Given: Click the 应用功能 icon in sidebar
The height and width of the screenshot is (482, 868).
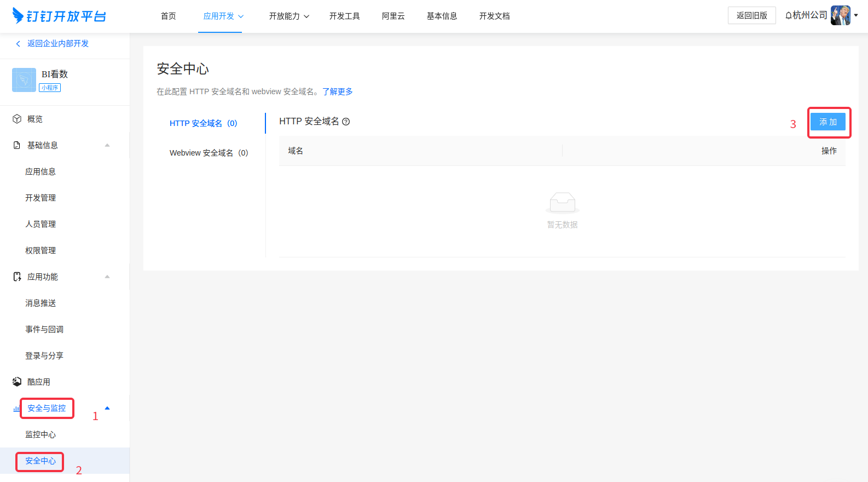Looking at the screenshot, I should [x=17, y=277].
